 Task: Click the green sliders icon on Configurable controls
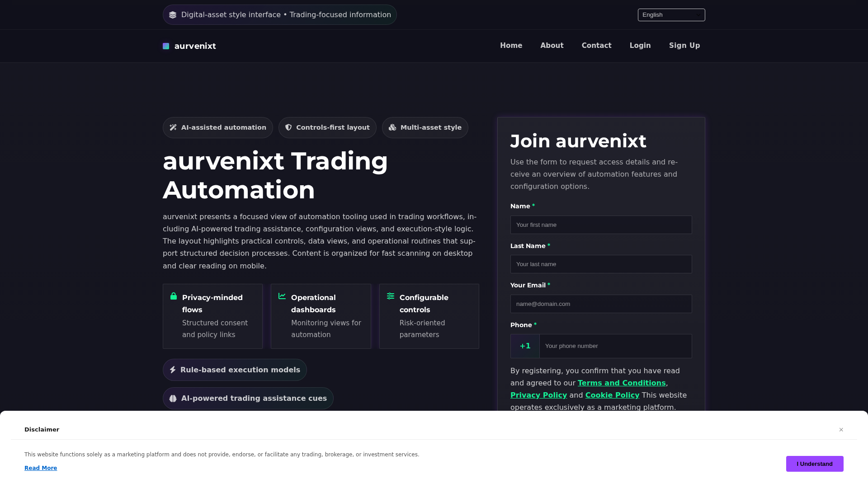point(391,296)
